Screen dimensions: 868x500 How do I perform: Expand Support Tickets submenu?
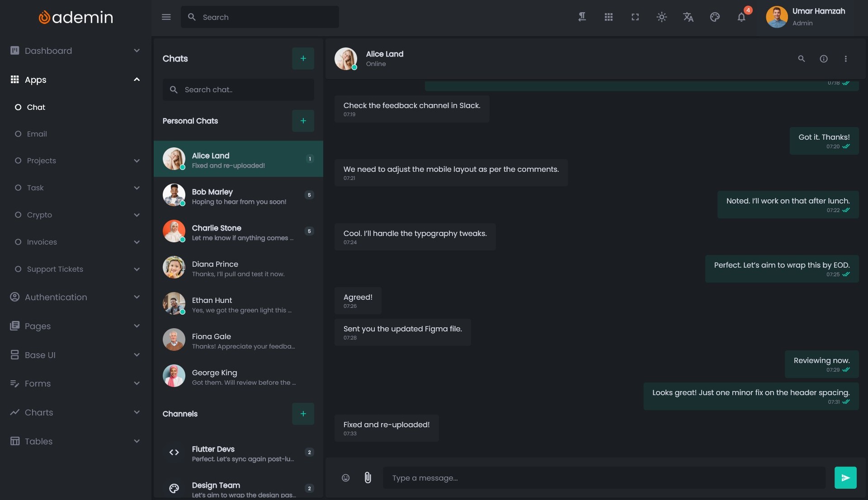tap(137, 269)
